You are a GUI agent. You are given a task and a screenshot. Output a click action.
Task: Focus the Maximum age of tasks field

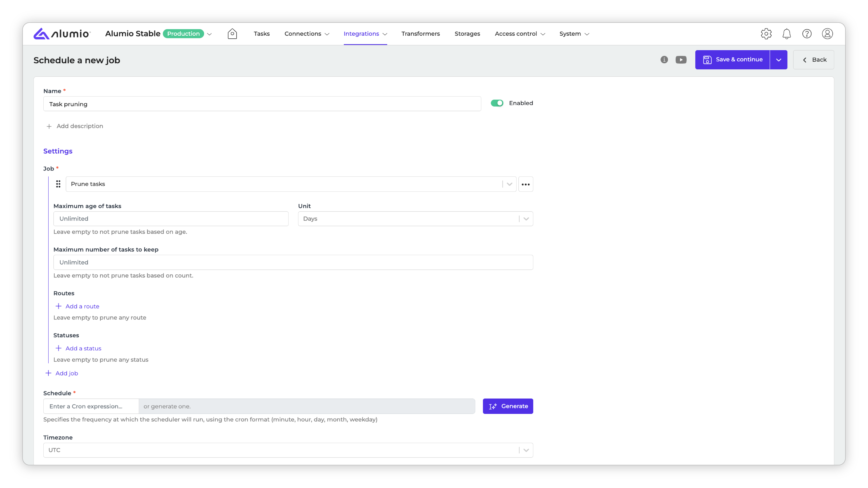[170, 219]
